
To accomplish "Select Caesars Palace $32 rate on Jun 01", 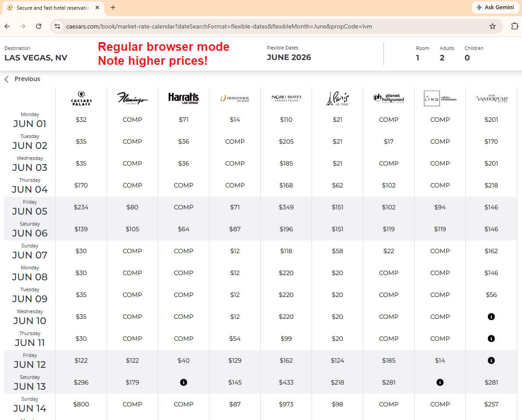I will 81,120.
